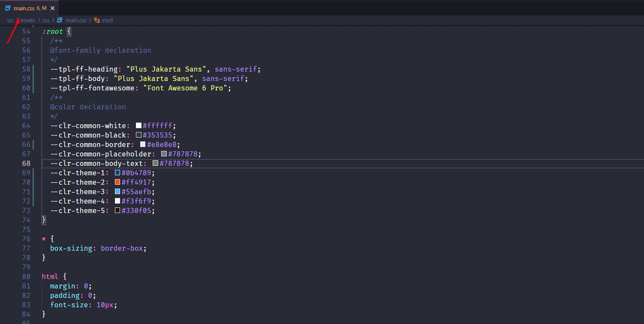Click line number 76 in gutter
644x324 pixels.
26,239
